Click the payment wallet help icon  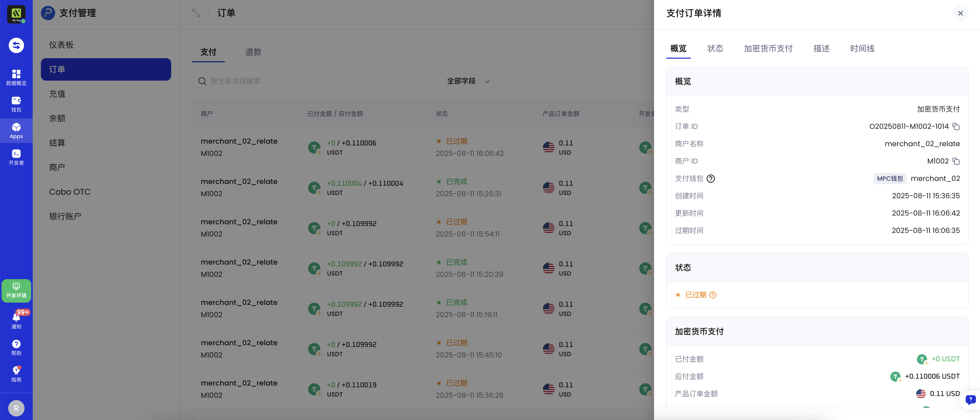pyautogui.click(x=710, y=179)
